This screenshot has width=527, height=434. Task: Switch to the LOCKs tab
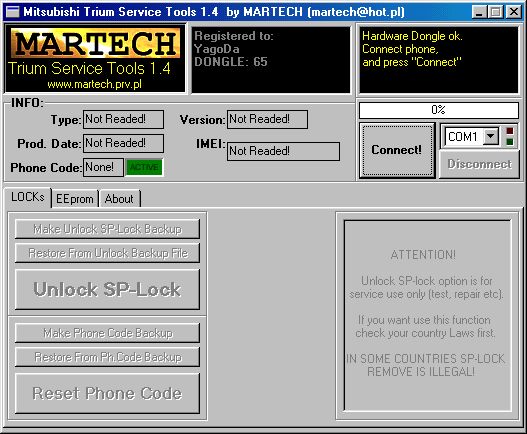[28, 197]
